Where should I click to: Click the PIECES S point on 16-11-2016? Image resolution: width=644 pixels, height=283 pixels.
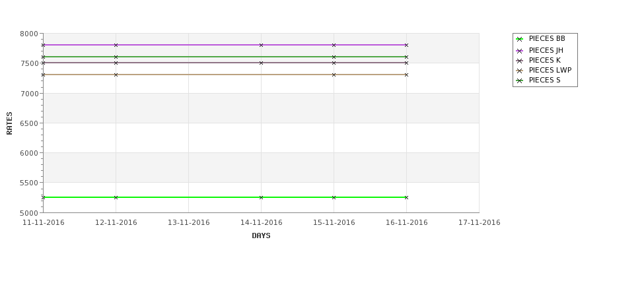(x=407, y=57)
